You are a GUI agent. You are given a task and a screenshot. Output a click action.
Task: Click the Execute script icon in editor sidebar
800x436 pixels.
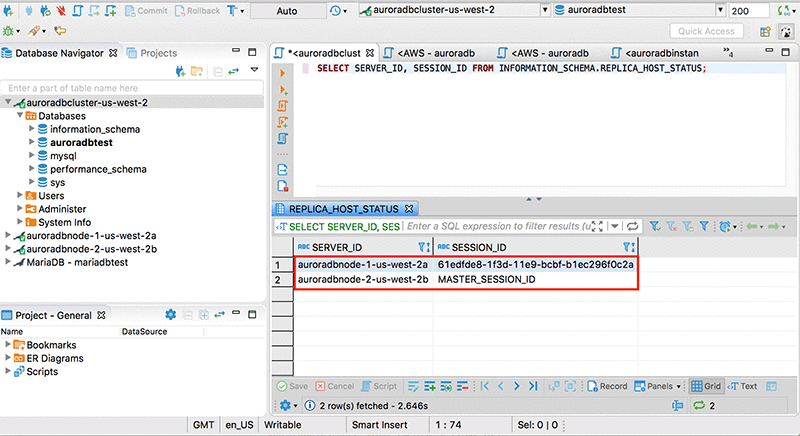(x=283, y=106)
